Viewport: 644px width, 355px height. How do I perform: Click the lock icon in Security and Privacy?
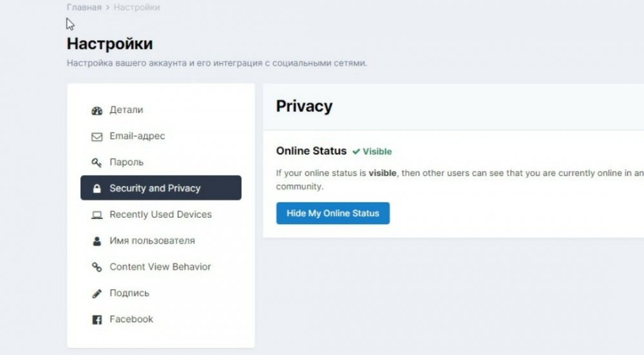point(97,189)
